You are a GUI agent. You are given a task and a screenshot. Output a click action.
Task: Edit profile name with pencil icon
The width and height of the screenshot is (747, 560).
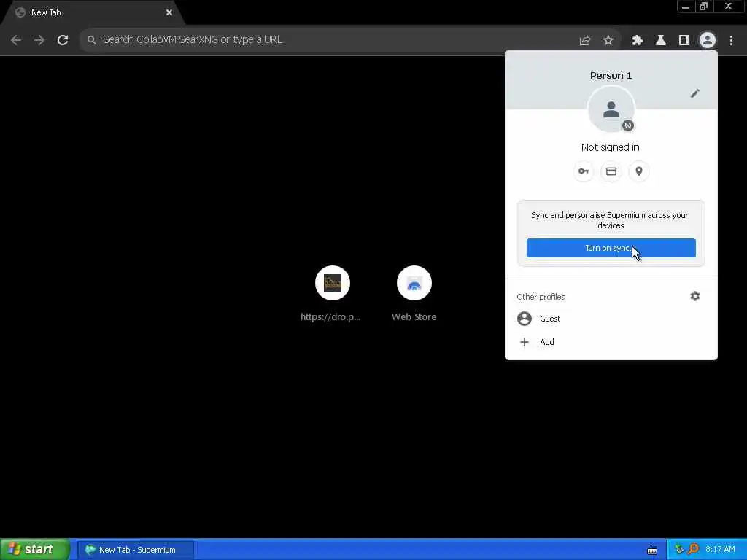point(694,93)
